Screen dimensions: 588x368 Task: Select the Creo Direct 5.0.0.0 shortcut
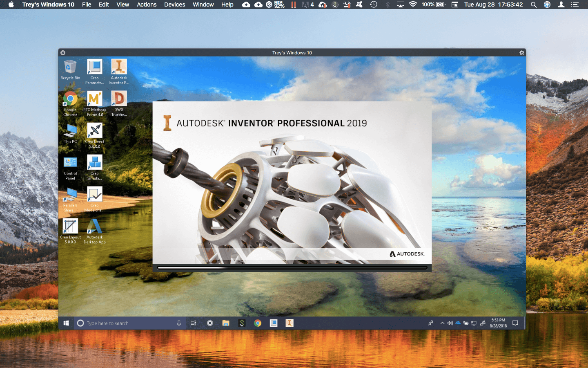(95, 135)
